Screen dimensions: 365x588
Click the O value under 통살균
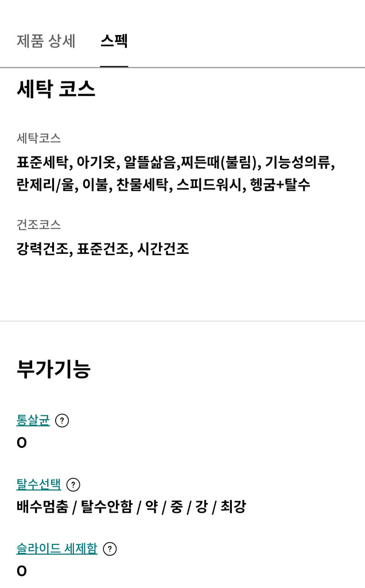click(x=22, y=443)
